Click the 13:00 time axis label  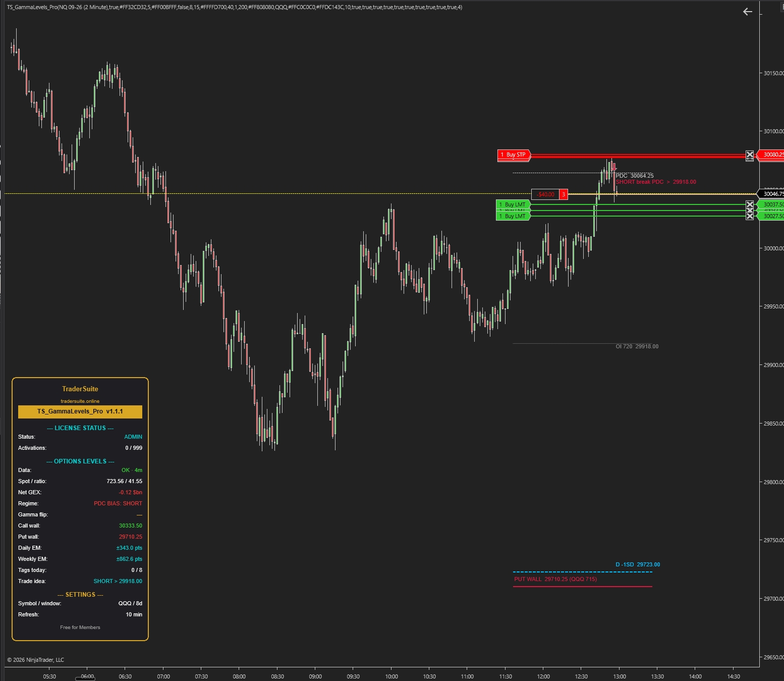click(x=620, y=676)
